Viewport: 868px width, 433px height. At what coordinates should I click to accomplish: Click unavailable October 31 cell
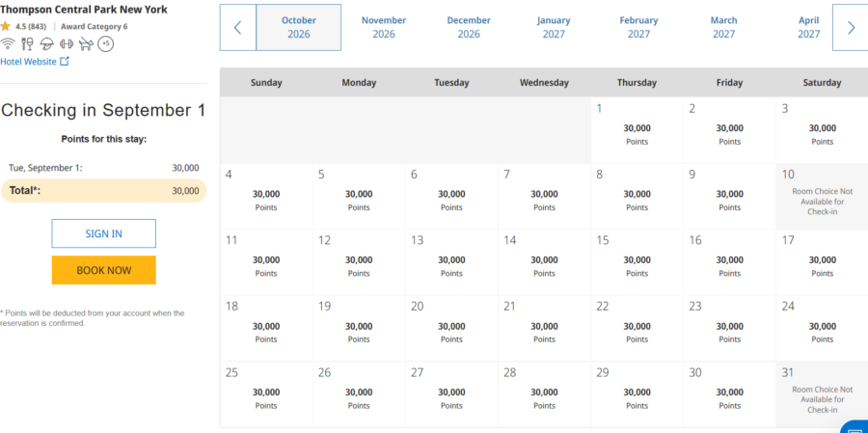click(822, 393)
